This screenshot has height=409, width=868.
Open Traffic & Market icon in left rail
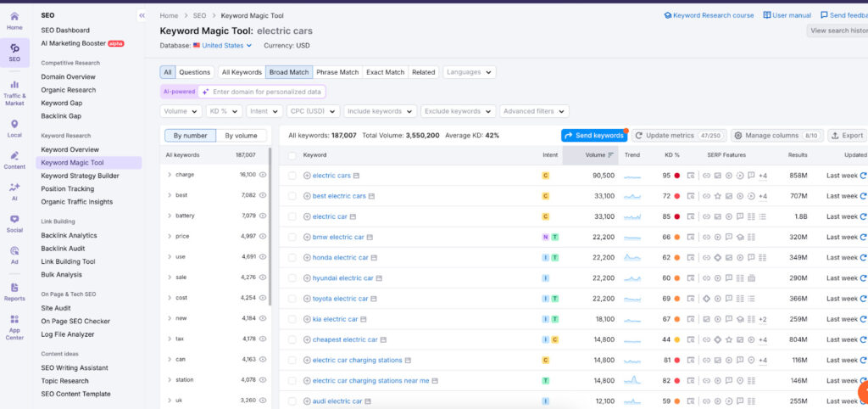coord(14,92)
